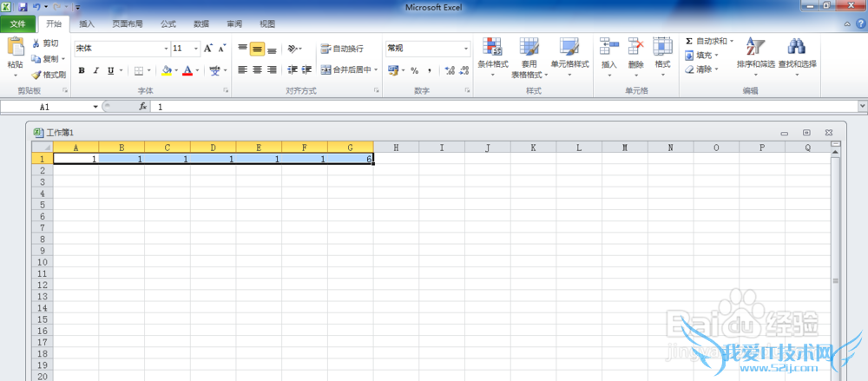Expand the formula bar

[x=863, y=106]
